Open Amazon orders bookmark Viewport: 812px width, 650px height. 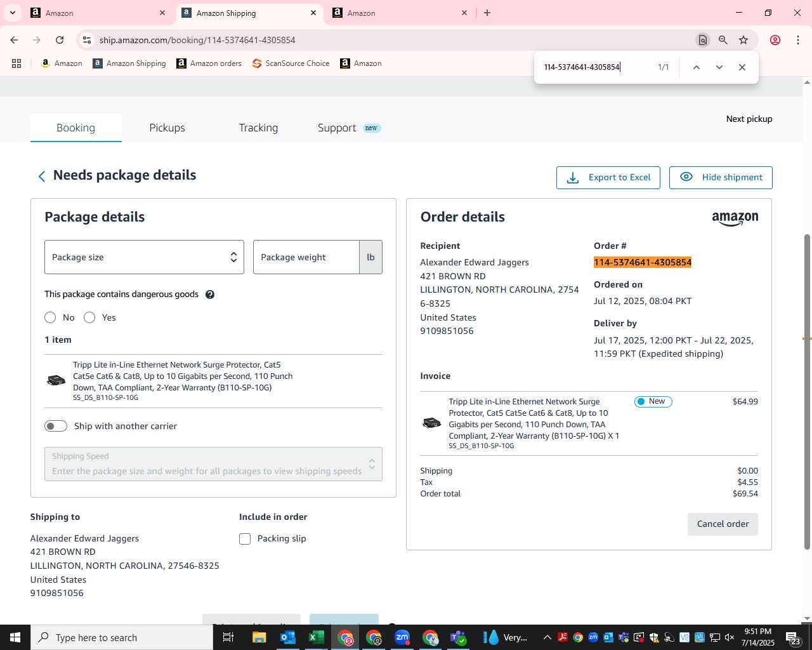click(209, 63)
